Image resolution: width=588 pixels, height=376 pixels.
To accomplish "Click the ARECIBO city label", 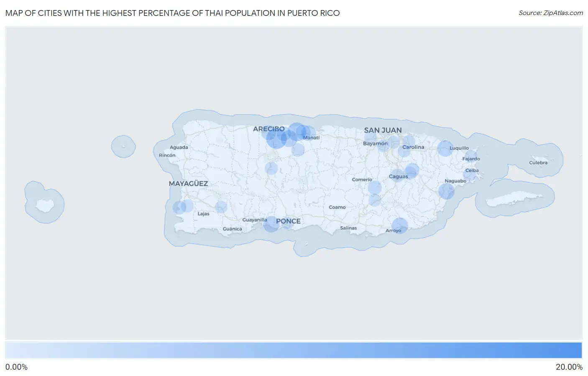I will tap(268, 129).
